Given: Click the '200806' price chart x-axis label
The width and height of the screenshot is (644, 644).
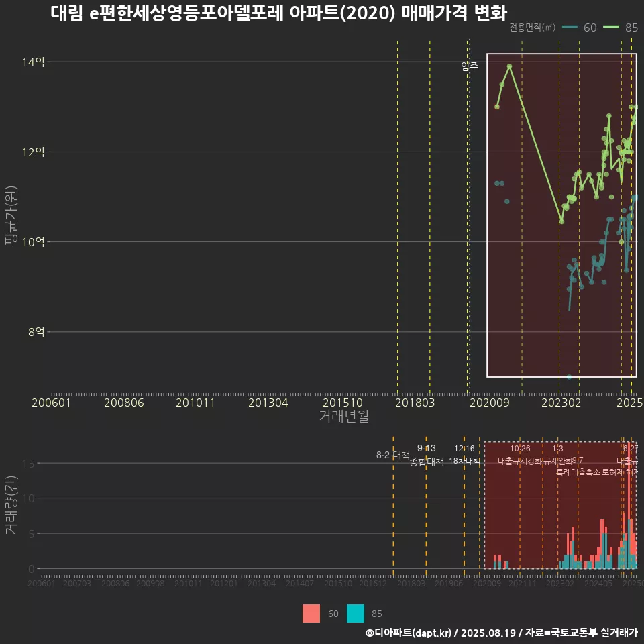Looking at the screenshot, I should pos(123,402).
